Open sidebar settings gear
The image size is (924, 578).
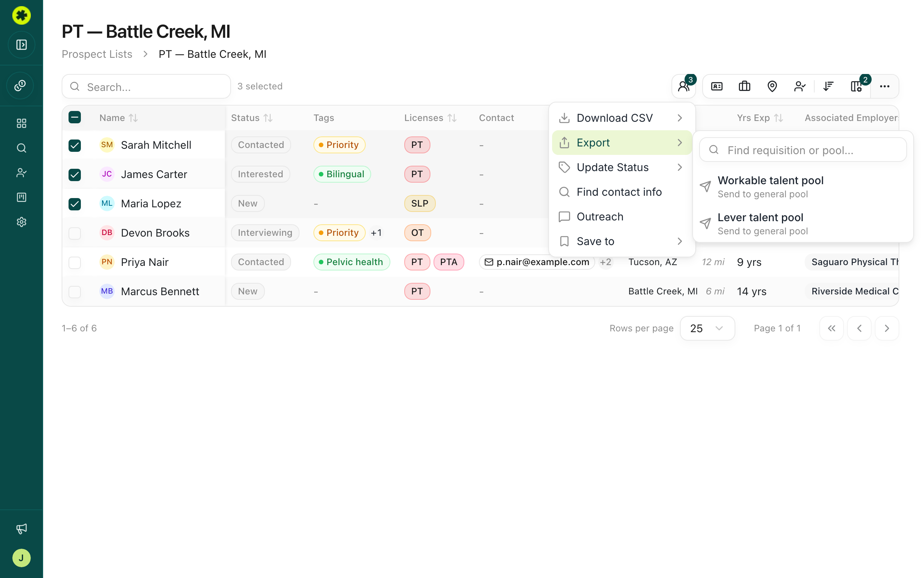(x=22, y=222)
